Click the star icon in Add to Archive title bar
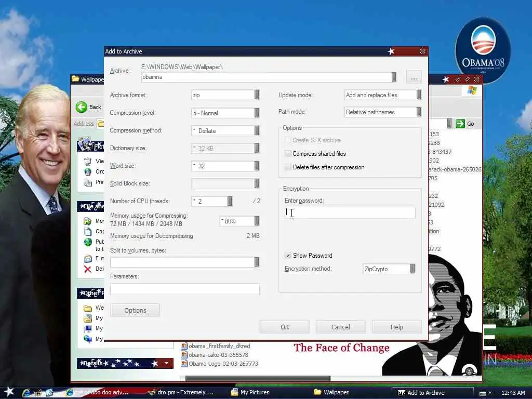This screenshot has height=399, width=532. (x=391, y=51)
